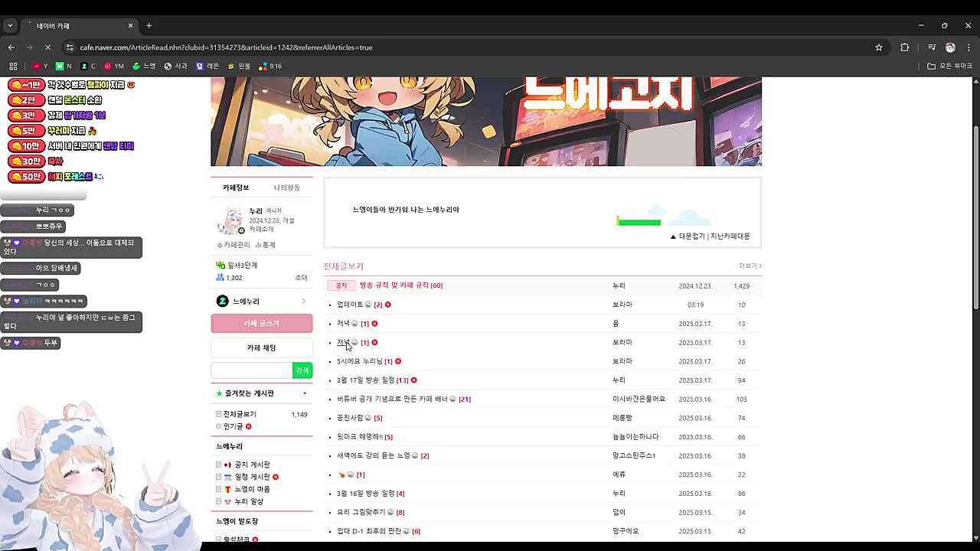Open the browser extensions menu
This screenshot has width=980, height=551.
coord(904,47)
